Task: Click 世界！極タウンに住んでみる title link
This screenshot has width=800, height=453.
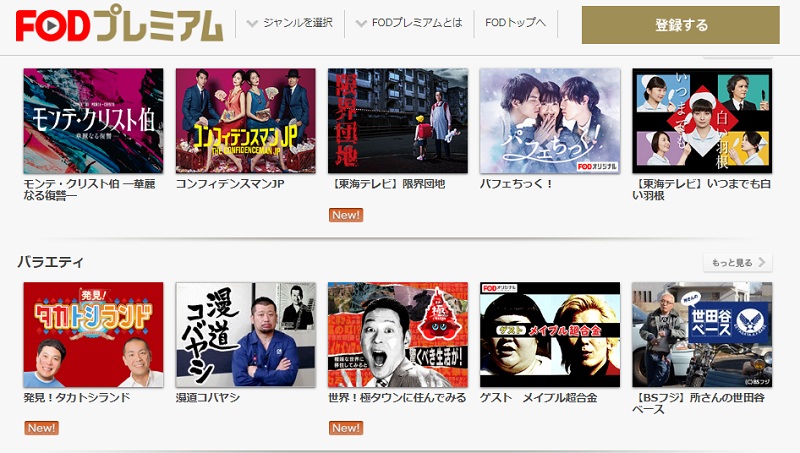Action: pyautogui.click(x=397, y=397)
